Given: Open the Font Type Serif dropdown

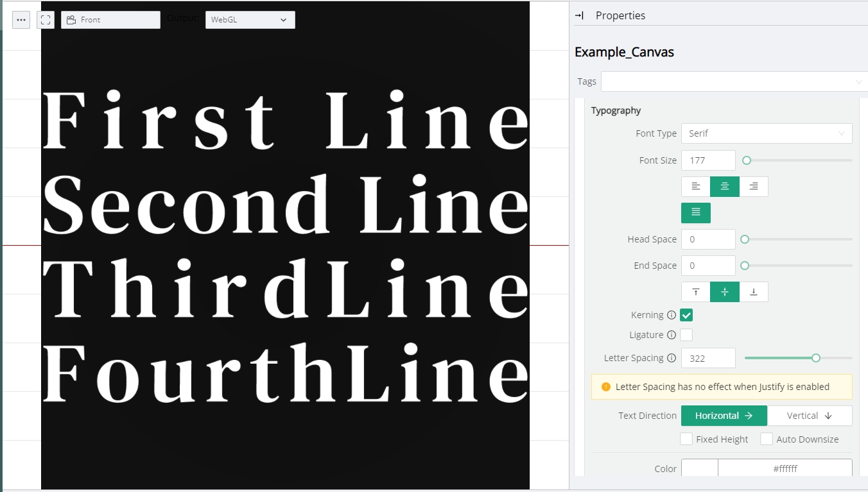Looking at the screenshot, I should (767, 133).
